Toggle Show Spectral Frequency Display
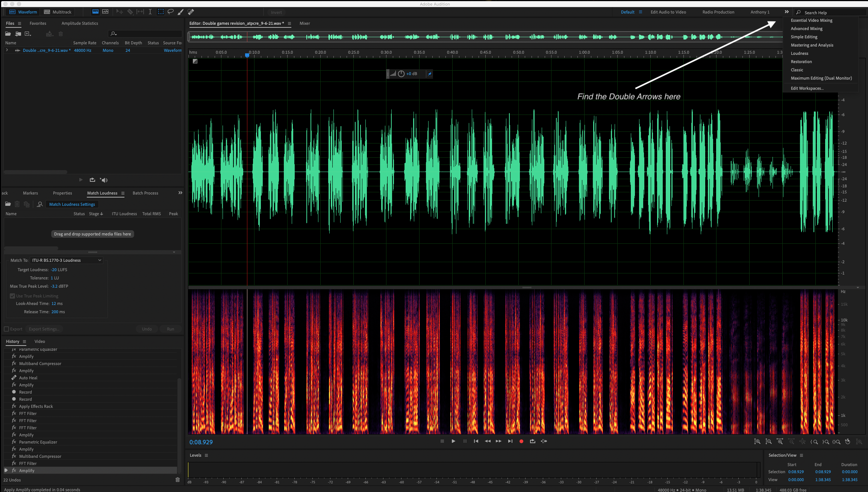This screenshot has height=492, width=868. (x=95, y=12)
